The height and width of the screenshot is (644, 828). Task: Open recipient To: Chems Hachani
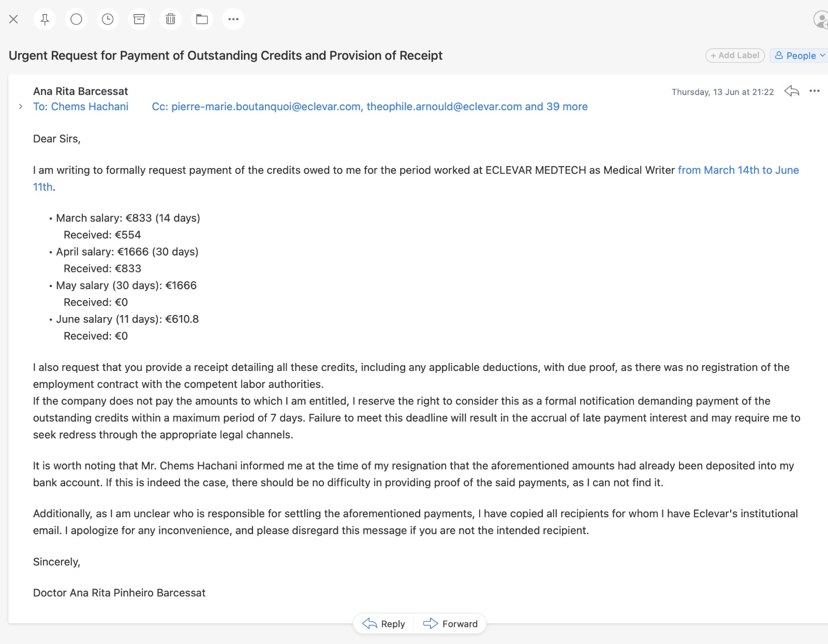tap(81, 107)
